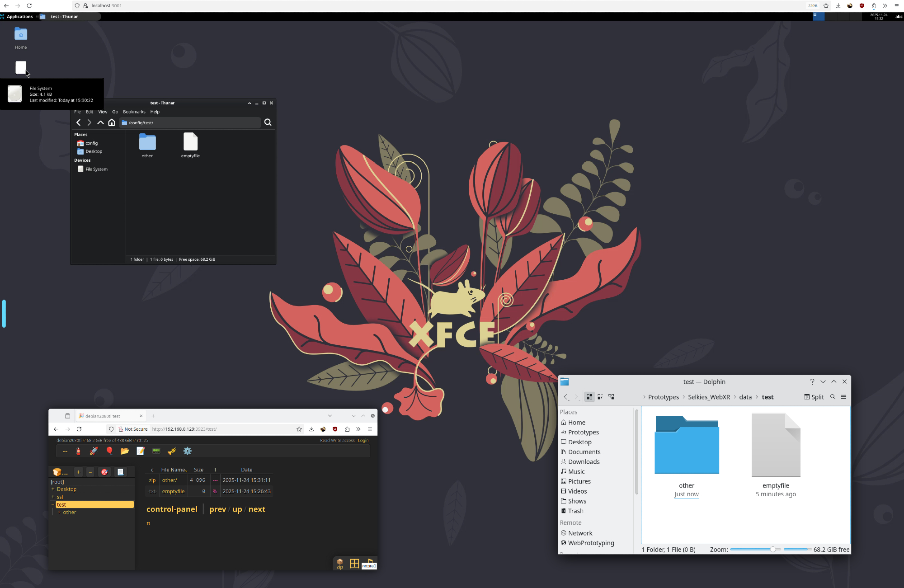Click the control-panel link in copyparty

172,509
